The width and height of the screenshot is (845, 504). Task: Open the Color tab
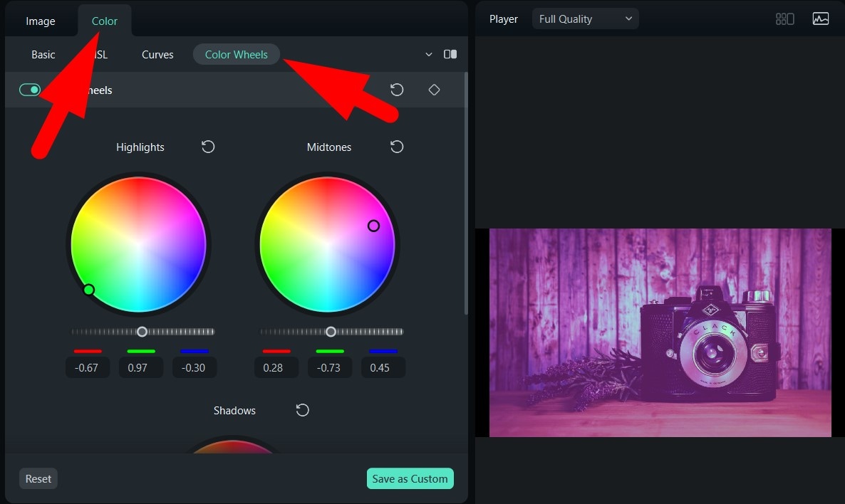click(105, 21)
